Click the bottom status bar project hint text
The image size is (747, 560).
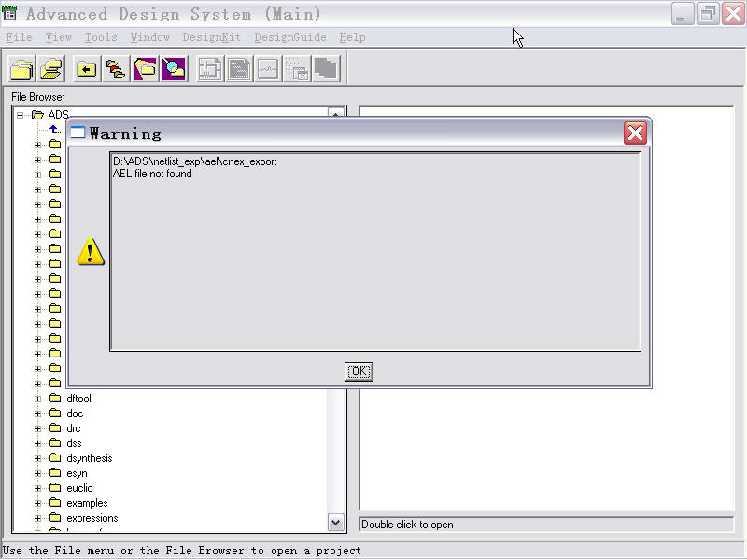click(181, 551)
